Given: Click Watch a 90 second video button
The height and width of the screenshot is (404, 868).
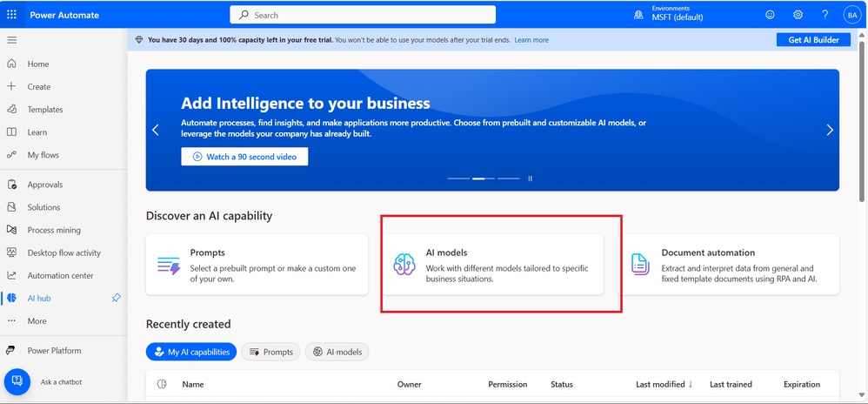Looking at the screenshot, I should (x=244, y=156).
